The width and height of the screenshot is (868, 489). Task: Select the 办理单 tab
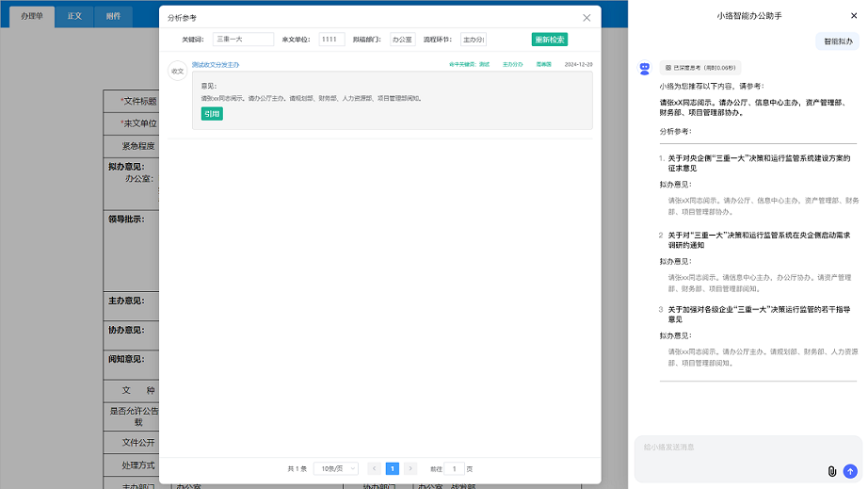tap(32, 16)
